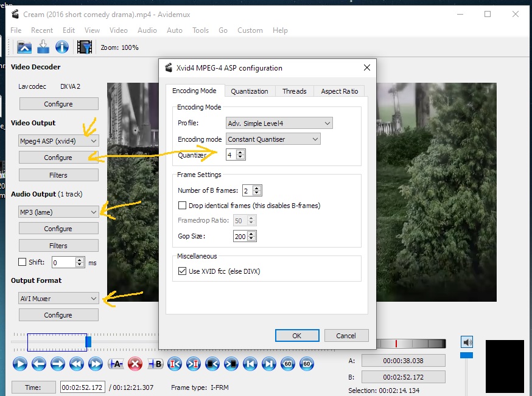Click the Avidemux clapperboard title icon
Image resolution: width=532 pixels, height=396 pixels.
tap(15, 14)
